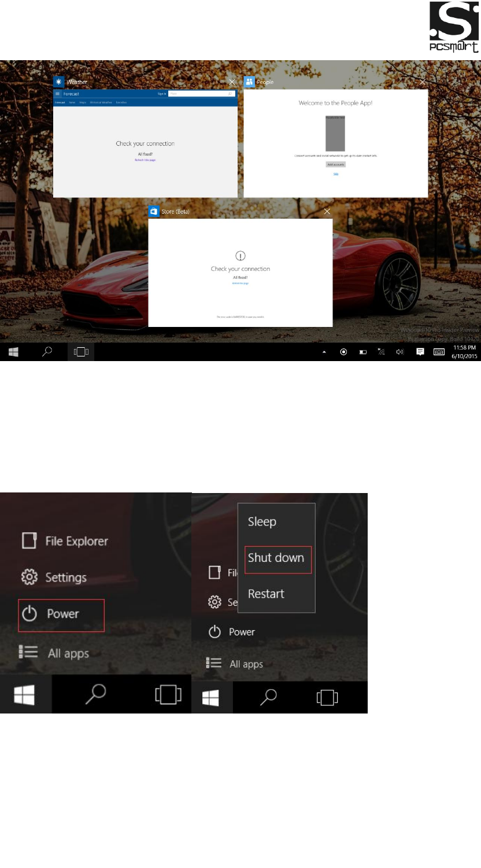
Task: Open the volume speaker icon in tray
Action: 399,352
